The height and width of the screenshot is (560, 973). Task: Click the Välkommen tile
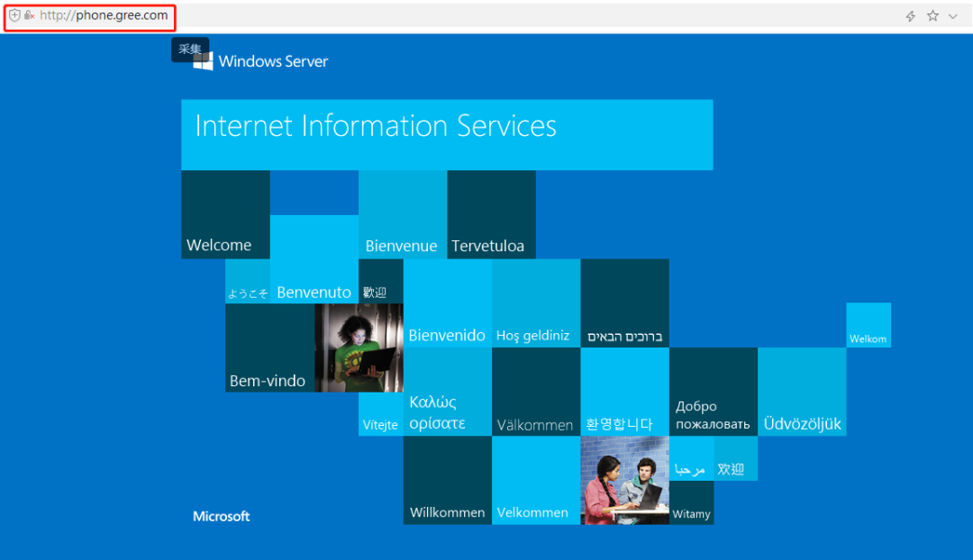pyautogui.click(x=536, y=392)
